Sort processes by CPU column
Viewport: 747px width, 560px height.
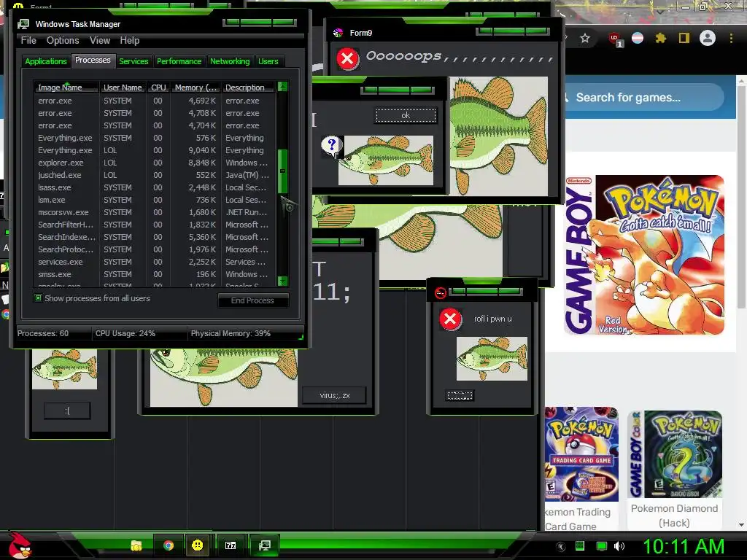point(158,87)
